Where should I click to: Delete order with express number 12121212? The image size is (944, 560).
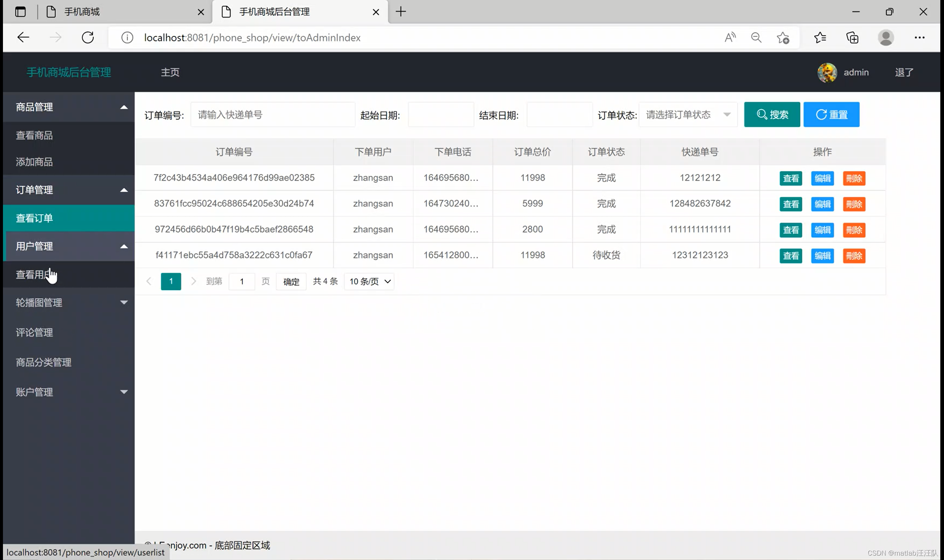tap(854, 178)
